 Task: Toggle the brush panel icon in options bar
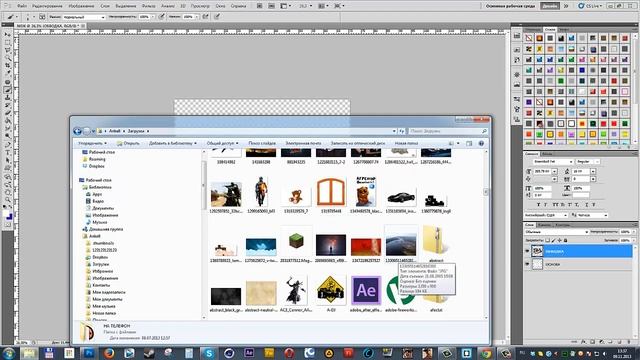[42, 17]
